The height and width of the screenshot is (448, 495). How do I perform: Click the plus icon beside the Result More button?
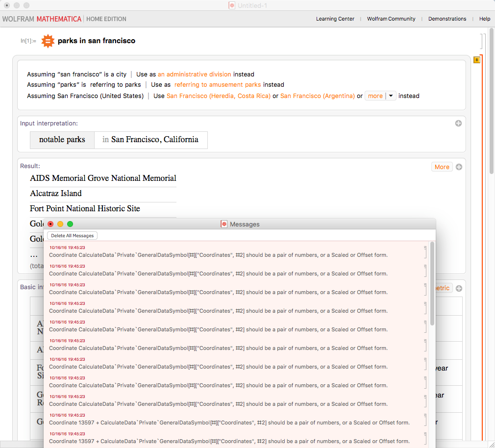459,167
